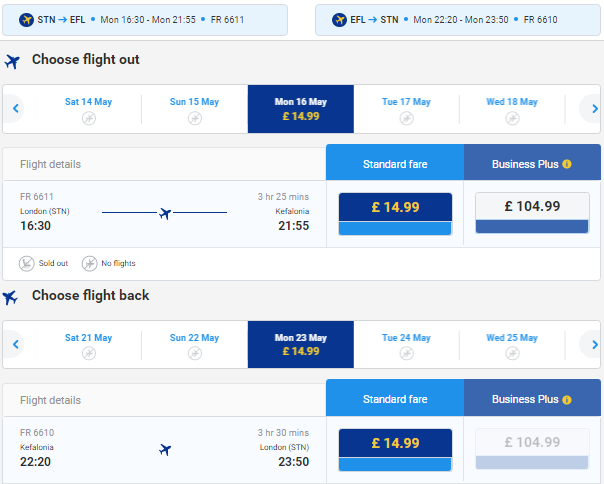Viewport: 604px width, 484px height.
Task: Select the £14.99 standard fare for flight FR 6611
Action: click(x=395, y=214)
